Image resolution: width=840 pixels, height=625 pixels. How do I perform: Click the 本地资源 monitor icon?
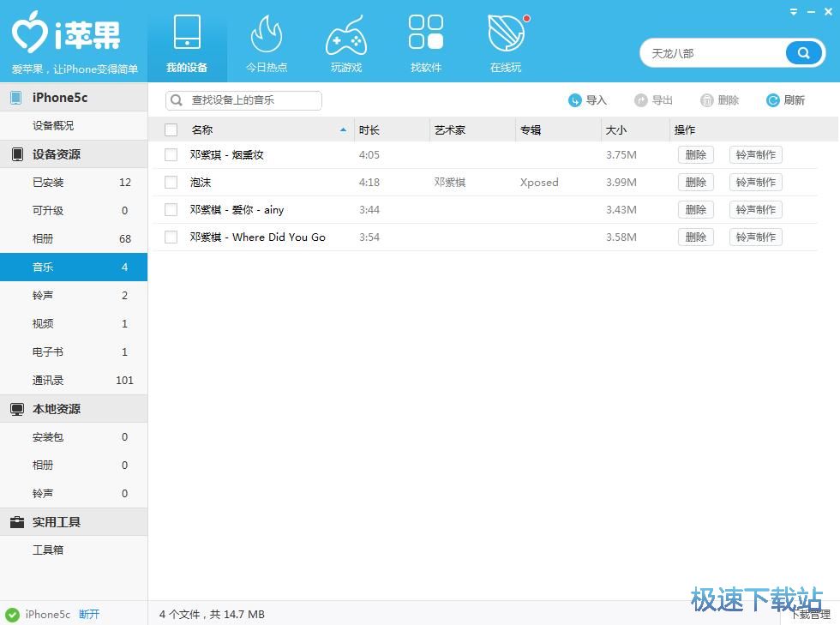click(17, 409)
